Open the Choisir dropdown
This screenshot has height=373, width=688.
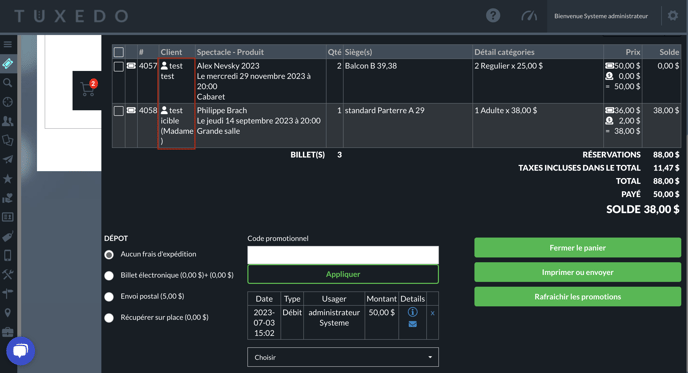[343, 357]
